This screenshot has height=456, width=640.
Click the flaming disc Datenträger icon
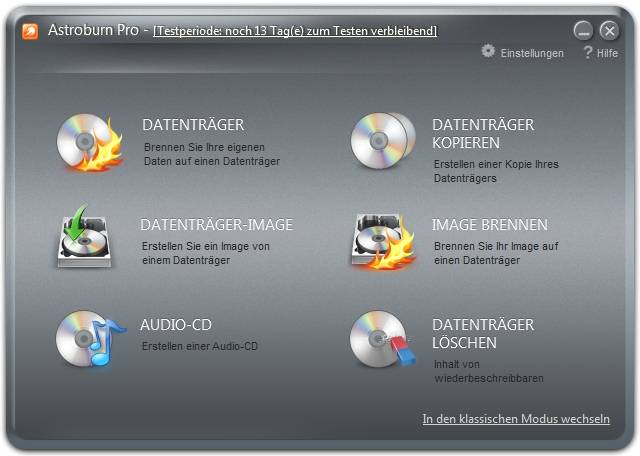pos(88,141)
